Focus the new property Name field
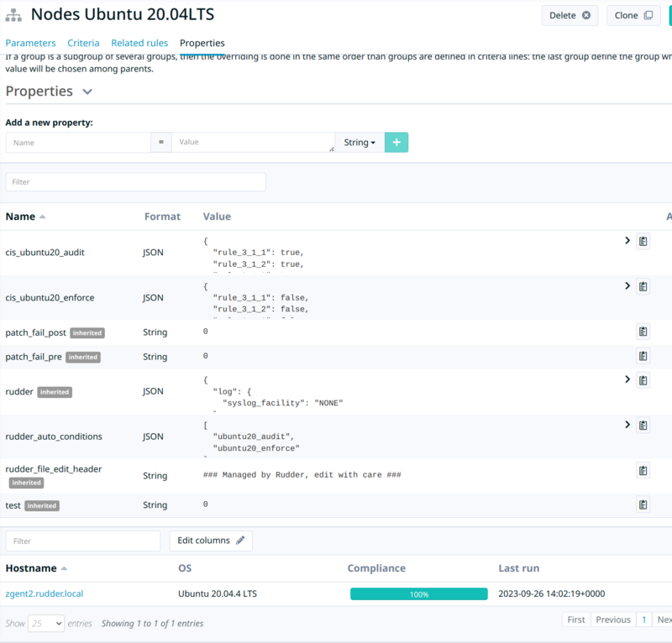Screen dimensions: 672x643 click(78, 143)
